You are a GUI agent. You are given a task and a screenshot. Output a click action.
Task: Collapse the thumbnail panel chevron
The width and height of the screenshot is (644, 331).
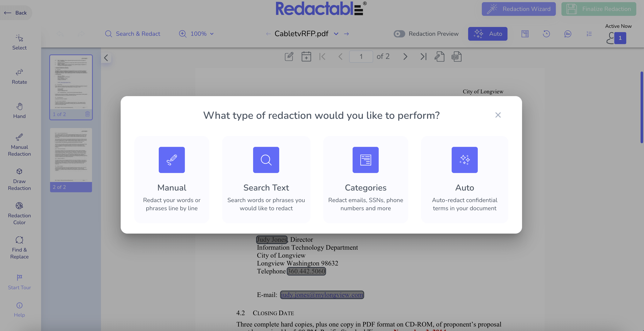[106, 58]
